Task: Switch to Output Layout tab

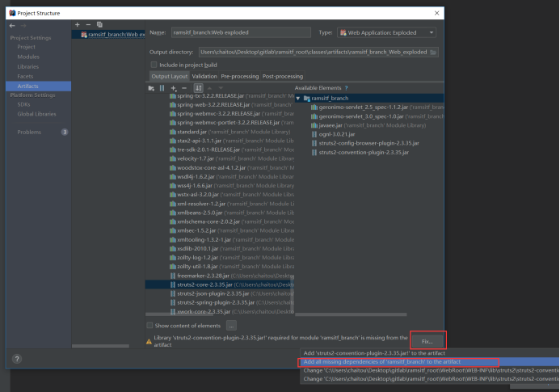Action: [169, 76]
